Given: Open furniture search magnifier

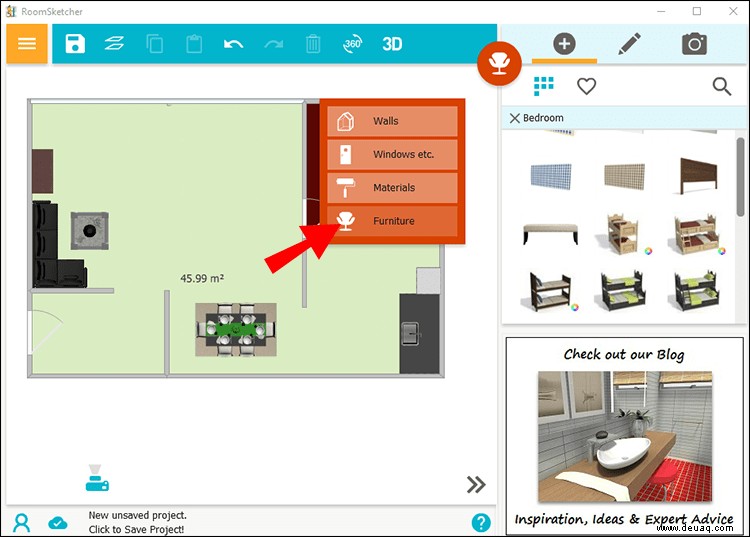Looking at the screenshot, I should click(x=721, y=87).
